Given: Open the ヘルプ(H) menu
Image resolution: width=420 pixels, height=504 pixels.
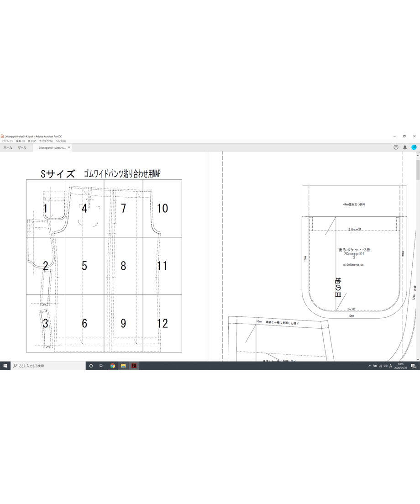Looking at the screenshot, I should pos(61,141).
